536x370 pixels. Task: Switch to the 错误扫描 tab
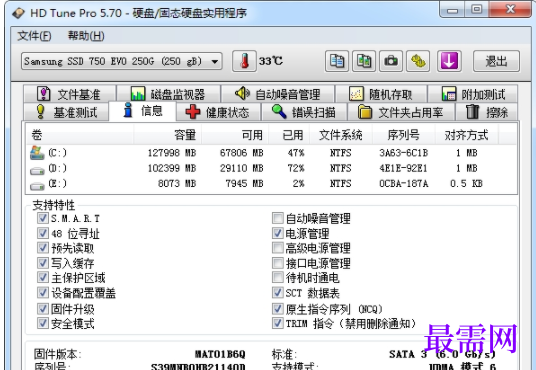(x=304, y=112)
